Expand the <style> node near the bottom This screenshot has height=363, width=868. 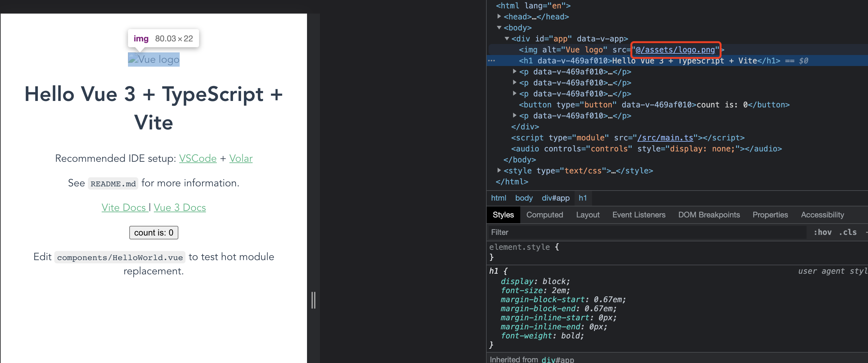coord(499,170)
